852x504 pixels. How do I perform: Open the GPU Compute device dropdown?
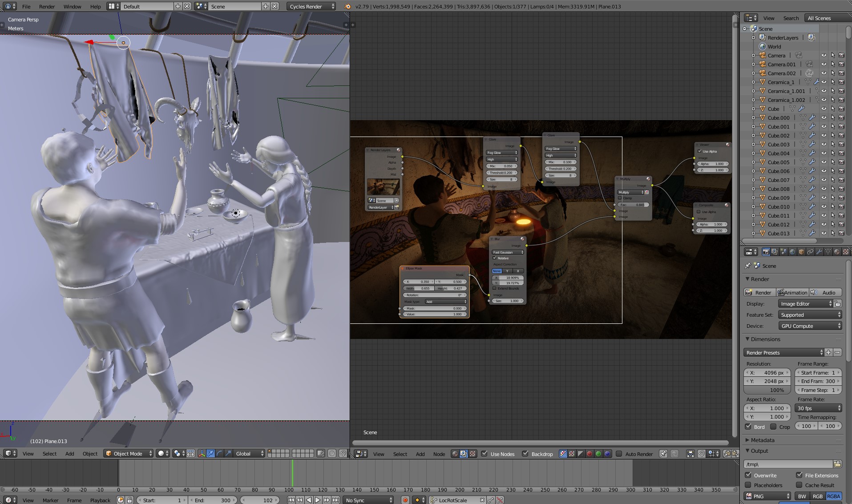(811, 326)
